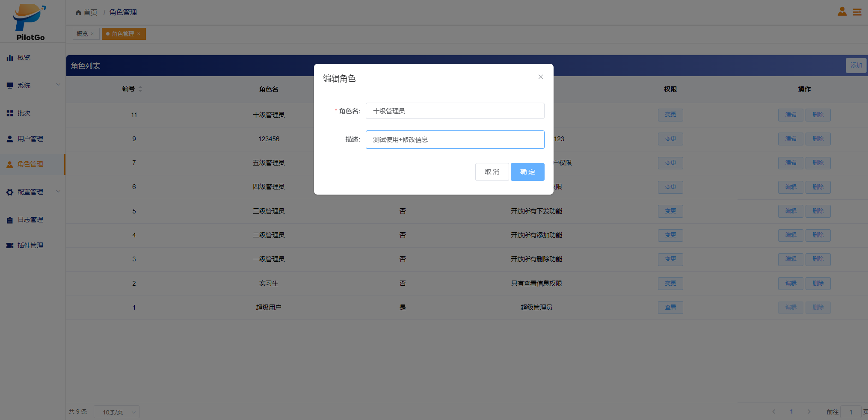This screenshot has height=420, width=868.
Task: Open the 10条/页 page size dropdown
Action: (116, 412)
